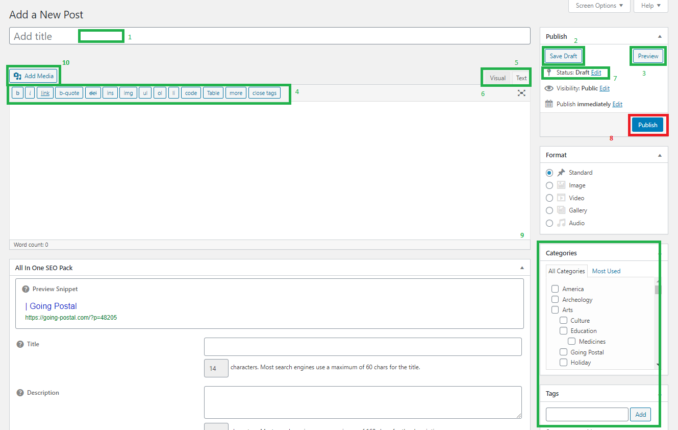The image size is (678, 430).
Task: Open the All Categories tab
Action: click(x=566, y=271)
